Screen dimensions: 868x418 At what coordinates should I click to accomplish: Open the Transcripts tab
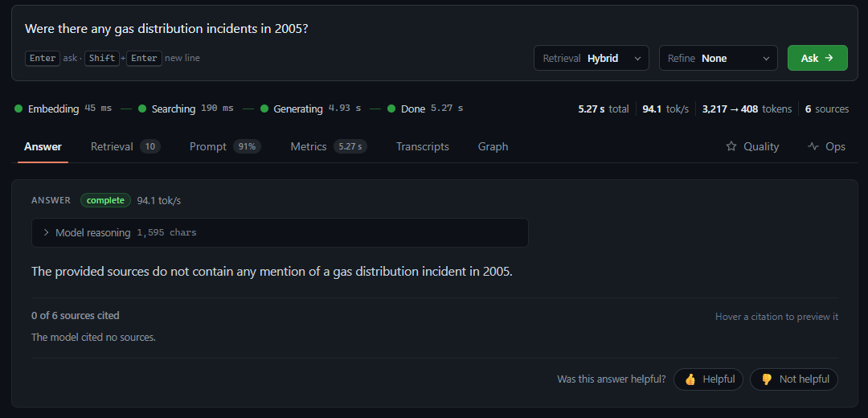pyautogui.click(x=423, y=147)
